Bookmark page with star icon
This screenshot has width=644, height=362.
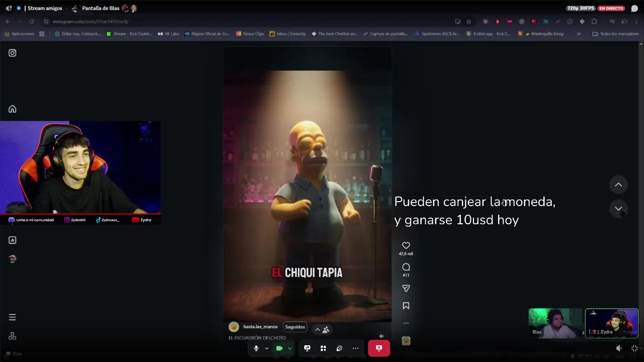click(468, 21)
